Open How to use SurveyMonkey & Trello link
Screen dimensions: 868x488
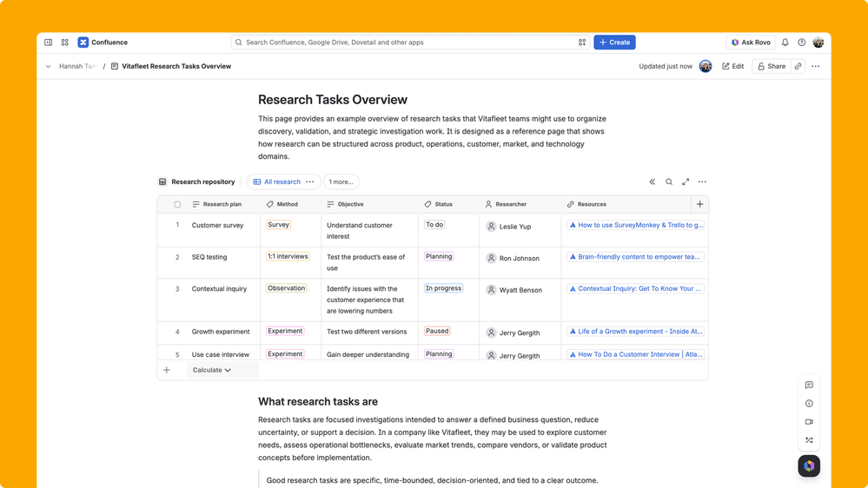[x=635, y=225]
